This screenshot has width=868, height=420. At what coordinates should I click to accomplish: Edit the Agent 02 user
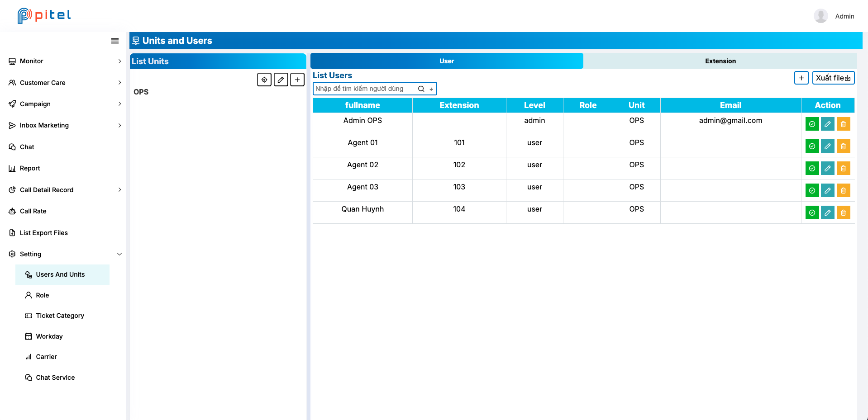(828, 168)
